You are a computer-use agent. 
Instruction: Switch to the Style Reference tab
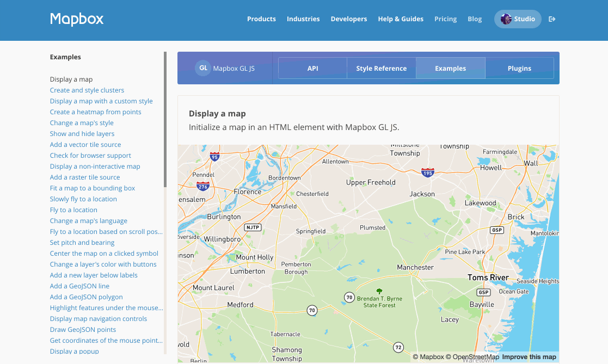(x=382, y=68)
